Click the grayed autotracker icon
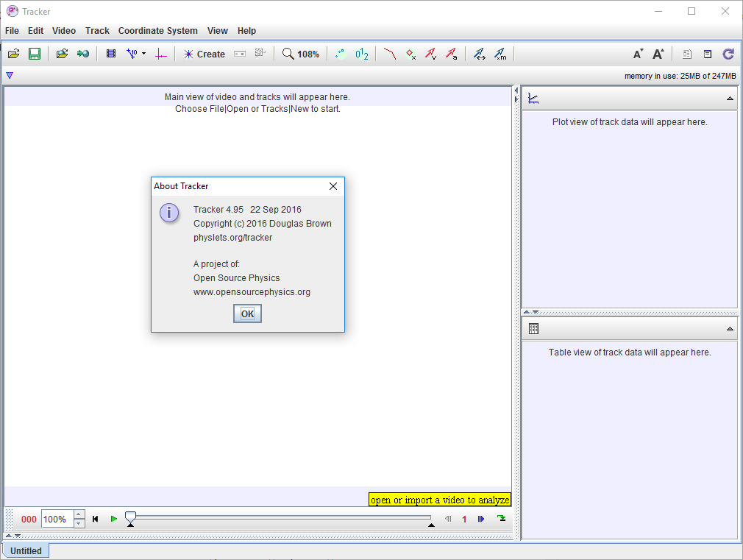Screen dimensions: 743x560 coord(260,54)
